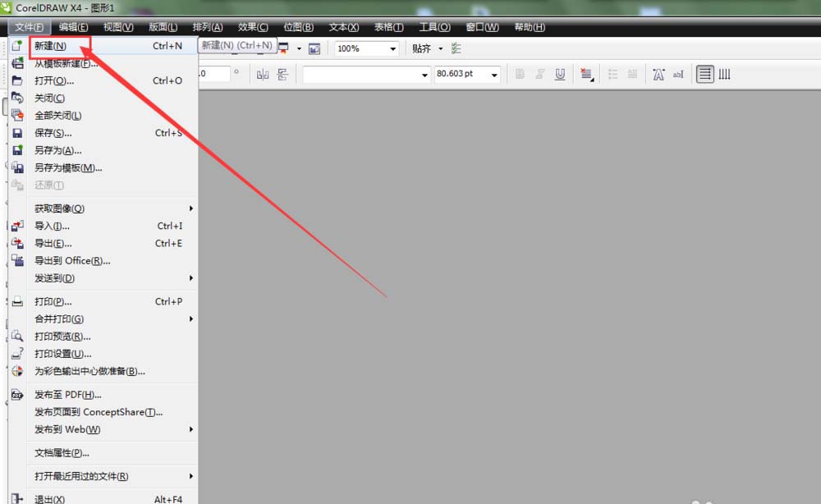Image resolution: width=821 pixels, height=504 pixels.
Task: Choose 发布页面到 ConceptShare(T)... entry
Action: pyautogui.click(x=105, y=412)
